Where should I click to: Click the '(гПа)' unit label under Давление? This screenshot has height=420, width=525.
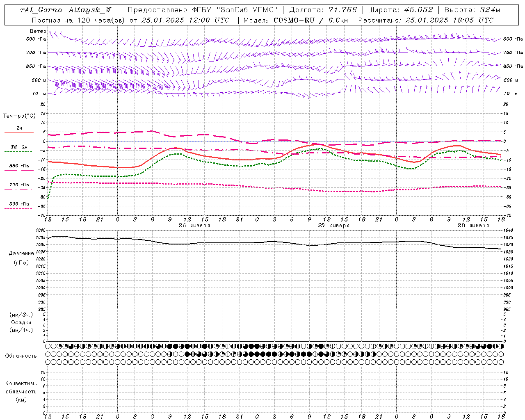[x=21, y=262]
